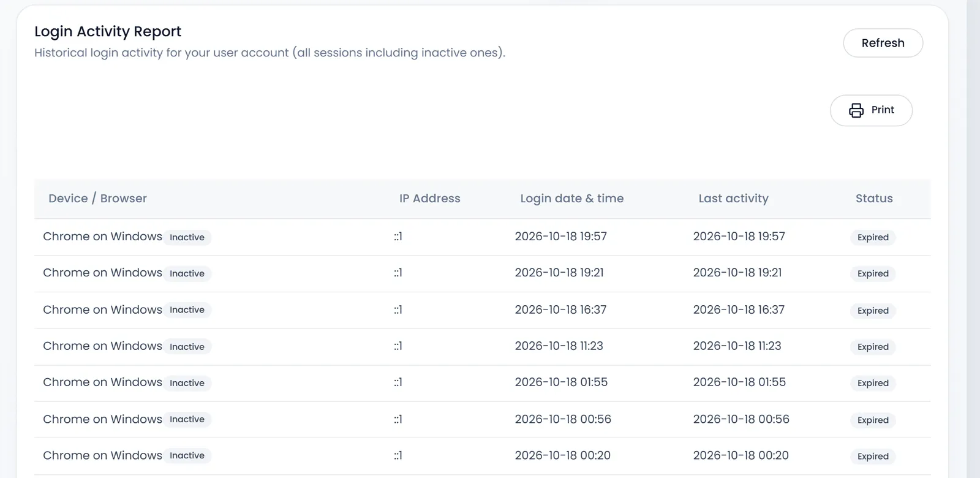Click last activity 2026-10-18 19:57
This screenshot has height=478, width=980.
pos(739,237)
